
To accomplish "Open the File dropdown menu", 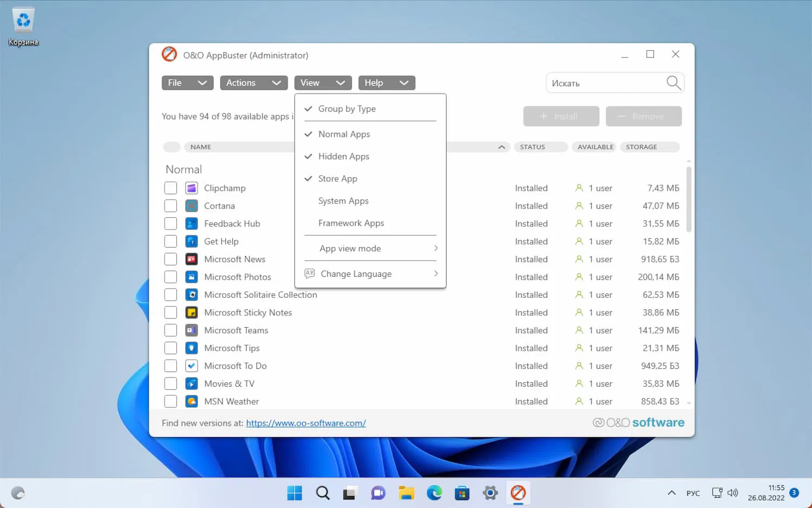I will pos(187,83).
